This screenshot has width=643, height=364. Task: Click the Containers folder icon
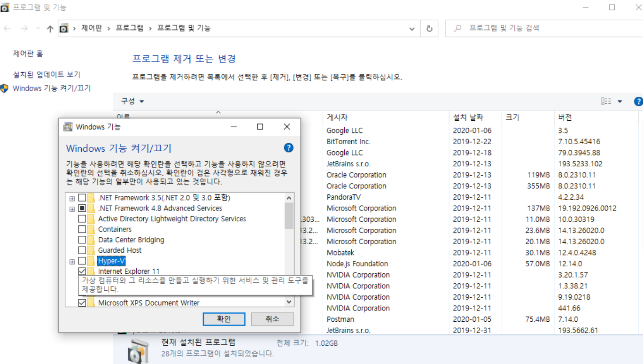point(91,229)
